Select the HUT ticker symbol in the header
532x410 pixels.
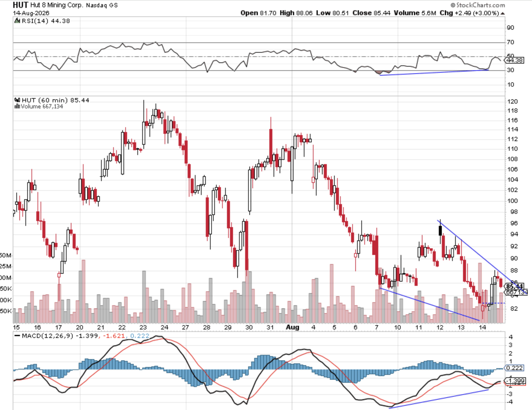coord(21,5)
